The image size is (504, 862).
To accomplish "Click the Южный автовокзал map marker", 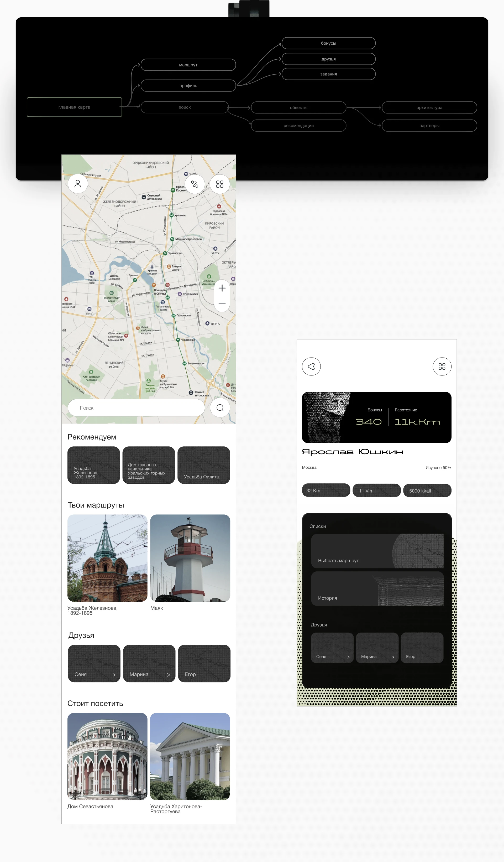I will (191, 393).
